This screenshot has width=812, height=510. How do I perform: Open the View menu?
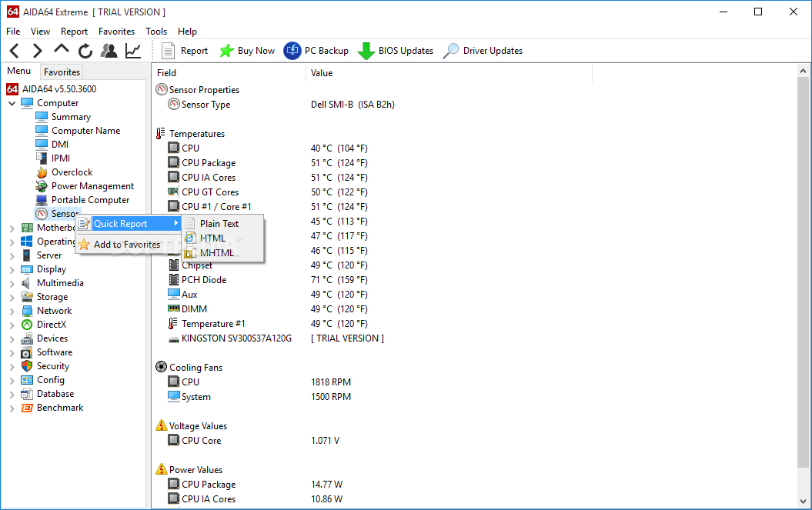40,32
